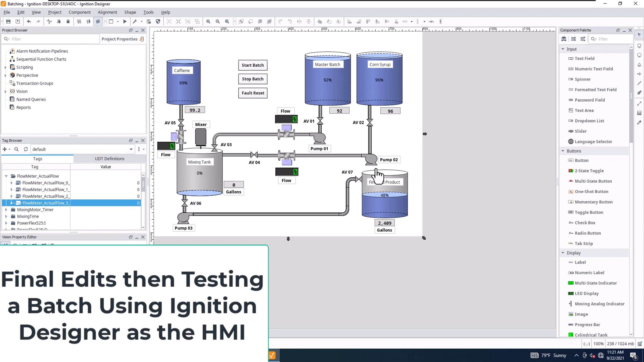Click the Paste clipboard icon
This screenshot has width=644, height=362.
point(68,21)
